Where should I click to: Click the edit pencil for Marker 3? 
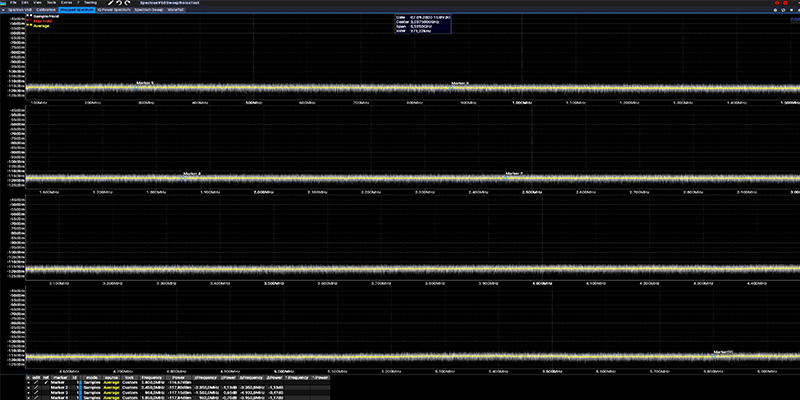coord(36,392)
